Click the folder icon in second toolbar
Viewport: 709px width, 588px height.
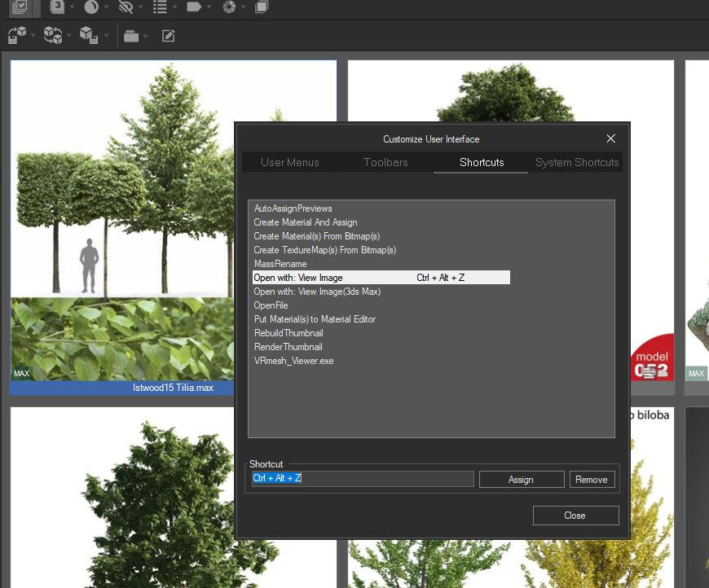pyautogui.click(x=131, y=36)
